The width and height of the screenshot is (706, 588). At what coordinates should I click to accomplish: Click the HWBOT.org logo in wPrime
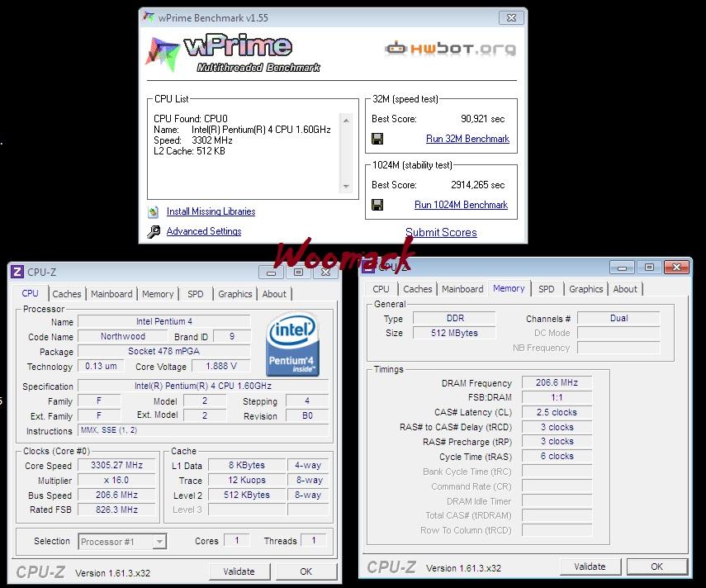[x=450, y=48]
